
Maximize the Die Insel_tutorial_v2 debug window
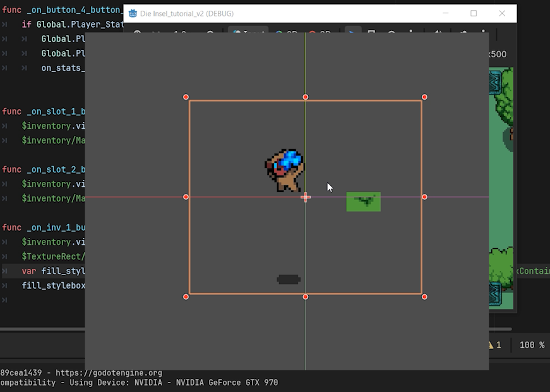pyautogui.click(x=474, y=13)
